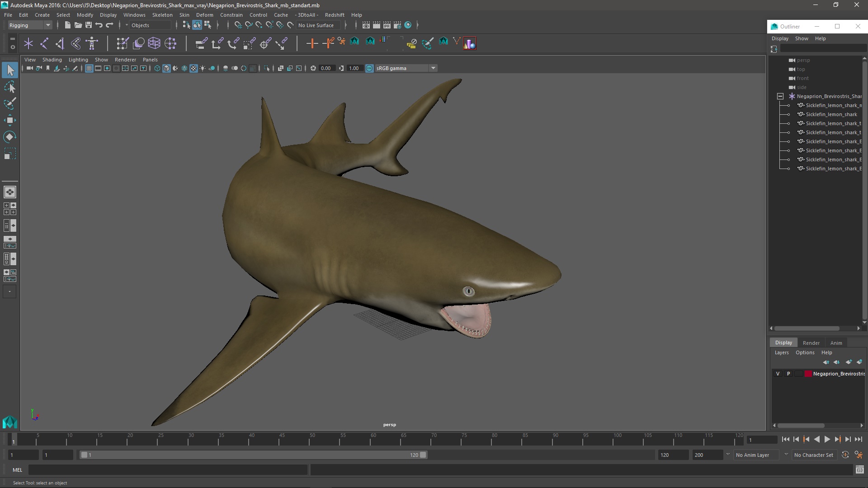
Task: Click the time range slider bar
Action: pyautogui.click(x=254, y=455)
